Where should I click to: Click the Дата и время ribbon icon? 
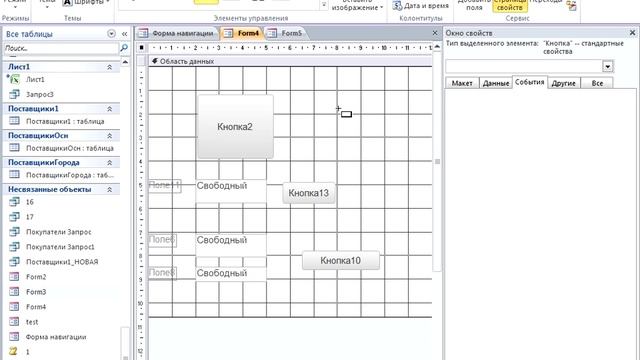[x=397, y=5]
